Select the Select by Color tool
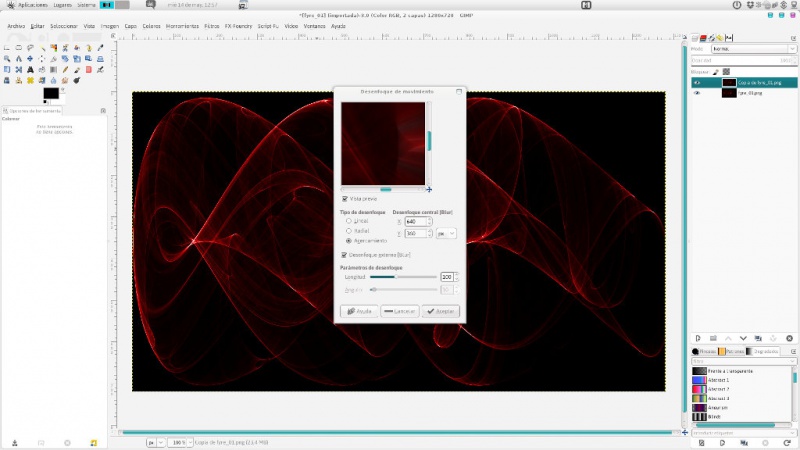 pyautogui.click(x=54, y=47)
